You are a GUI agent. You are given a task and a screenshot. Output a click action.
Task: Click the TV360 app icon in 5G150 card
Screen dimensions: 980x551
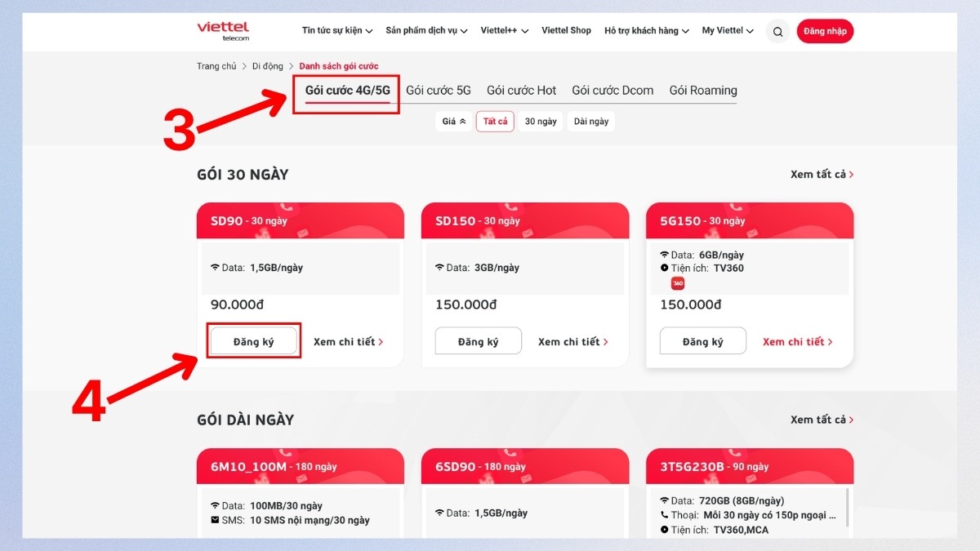coord(678,283)
